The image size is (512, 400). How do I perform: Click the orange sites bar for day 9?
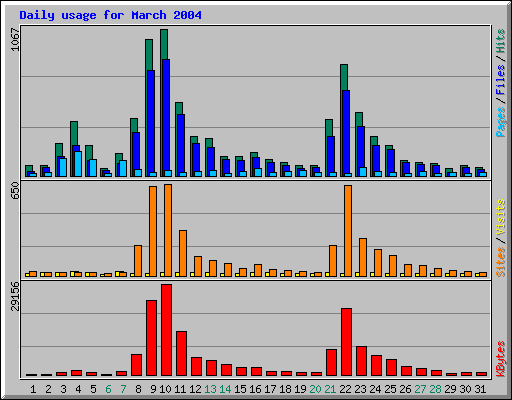pyautogui.click(x=153, y=231)
